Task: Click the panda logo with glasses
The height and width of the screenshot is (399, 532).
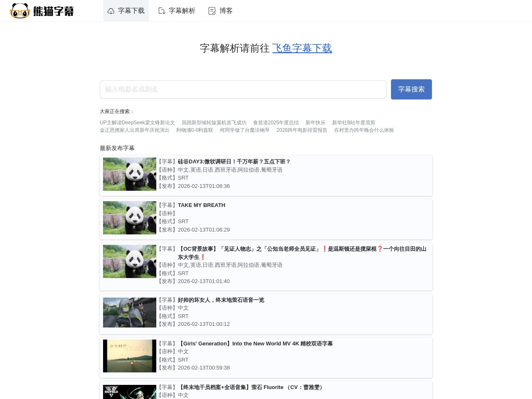Action: coord(20,11)
